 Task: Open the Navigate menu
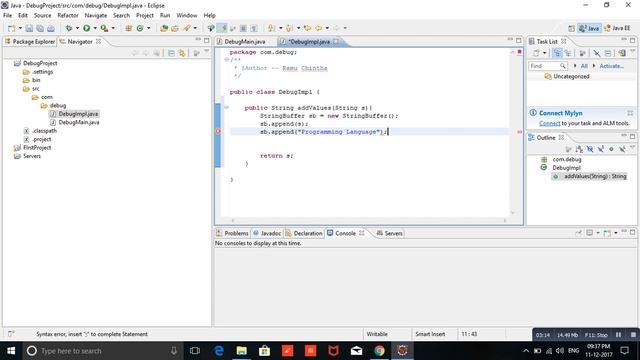pyautogui.click(x=96, y=15)
